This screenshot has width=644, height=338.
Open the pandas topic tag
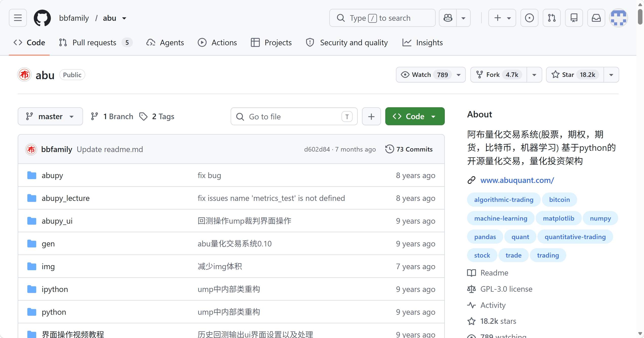point(485,237)
